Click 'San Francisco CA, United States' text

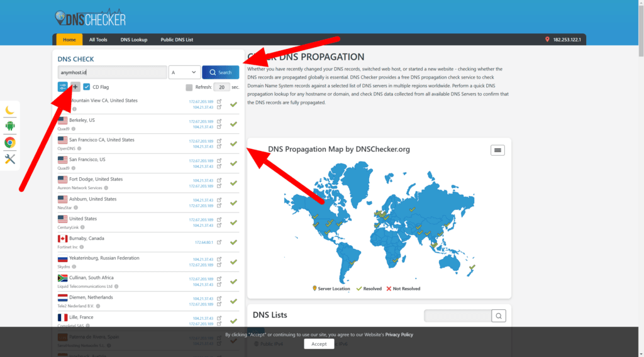(x=101, y=140)
